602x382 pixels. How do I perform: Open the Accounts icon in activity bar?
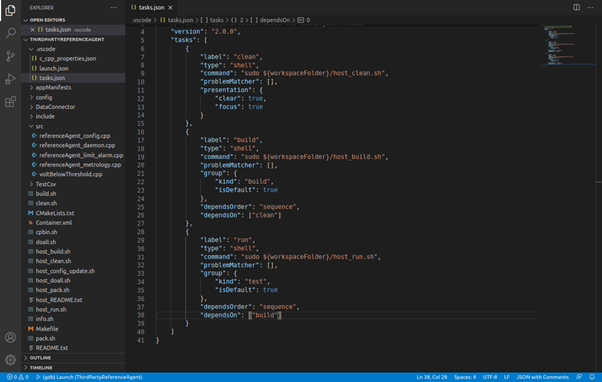click(10, 337)
